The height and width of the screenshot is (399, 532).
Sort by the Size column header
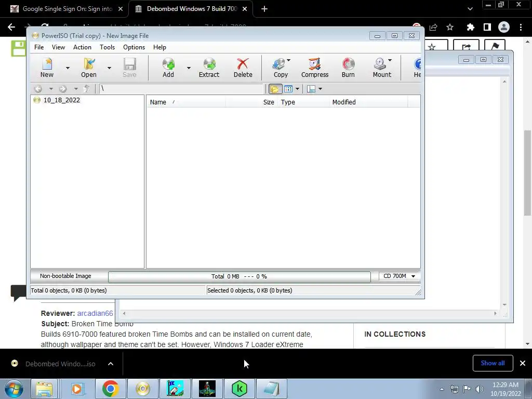[x=251, y=102]
